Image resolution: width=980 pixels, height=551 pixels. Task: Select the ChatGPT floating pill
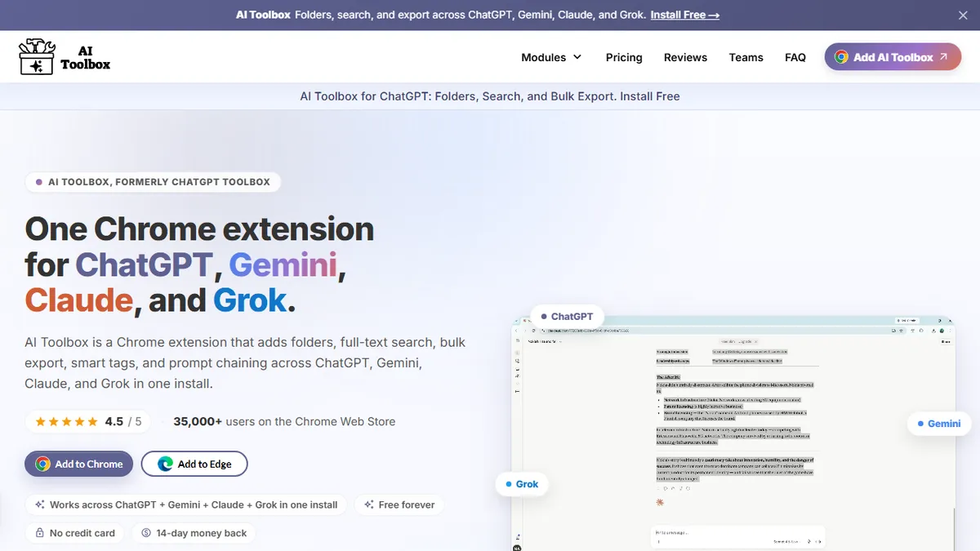(x=567, y=316)
